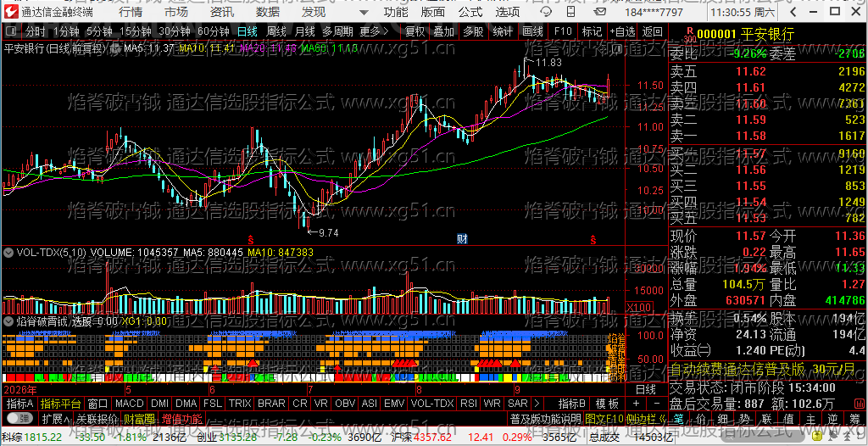The image size is (868, 446).
Task: Click the X100 volume unit label
Action: click(x=639, y=307)
